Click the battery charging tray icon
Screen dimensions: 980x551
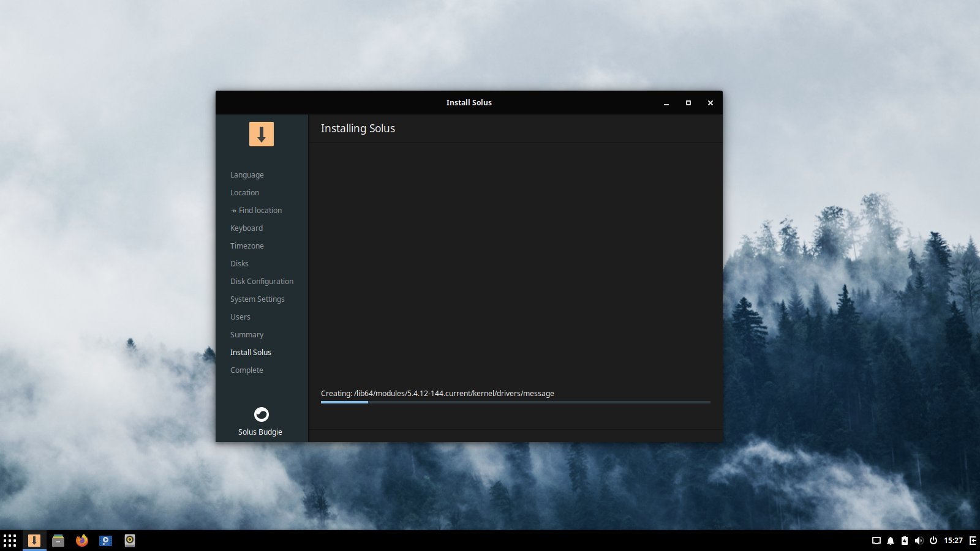tap(905, 541)
